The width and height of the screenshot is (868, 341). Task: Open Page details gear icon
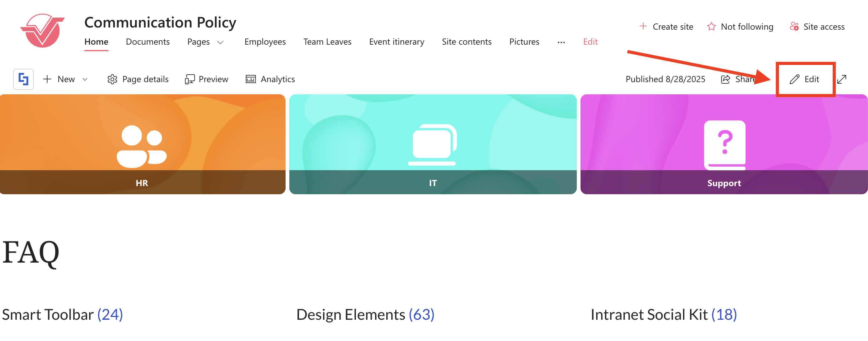click(112, 79)
